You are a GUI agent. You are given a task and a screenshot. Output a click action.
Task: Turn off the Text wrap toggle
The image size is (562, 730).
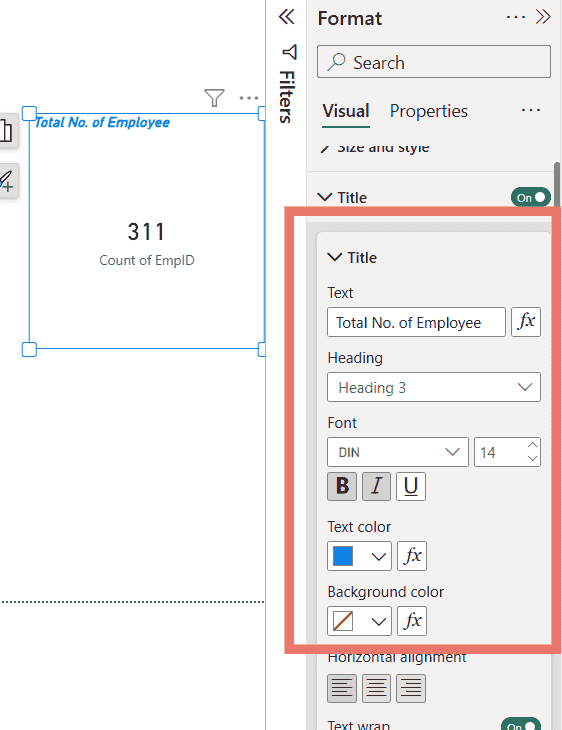(x=521, y=724)
